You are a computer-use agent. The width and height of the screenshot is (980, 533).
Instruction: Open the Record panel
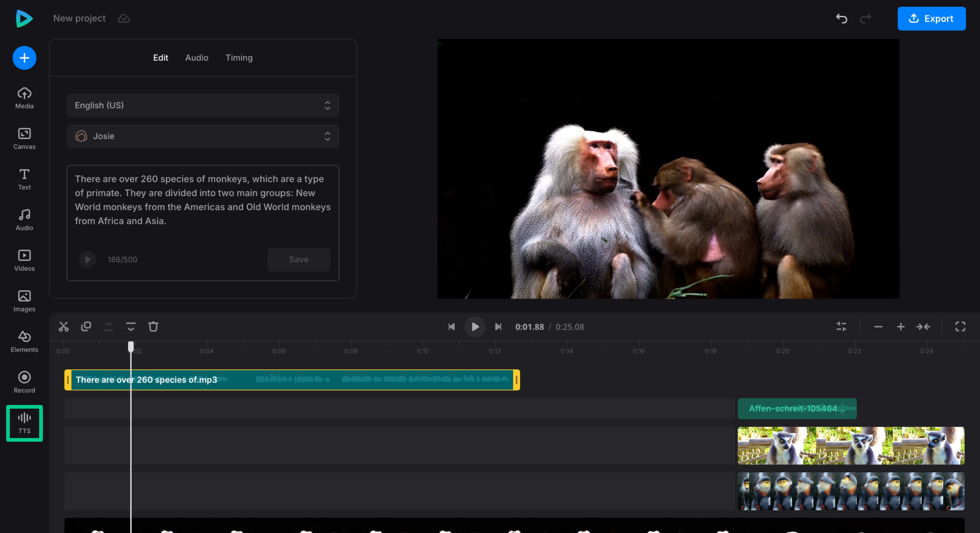(x=24, y=382)
